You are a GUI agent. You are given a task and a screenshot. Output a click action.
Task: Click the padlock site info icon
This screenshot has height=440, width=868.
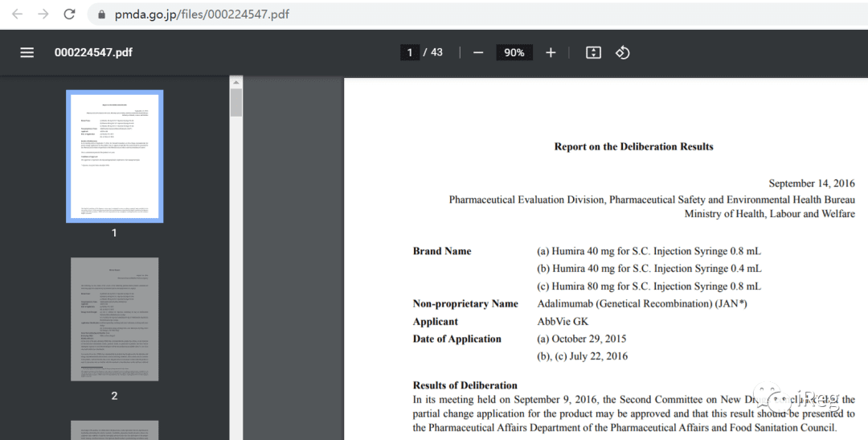click(x=101, y=15)
